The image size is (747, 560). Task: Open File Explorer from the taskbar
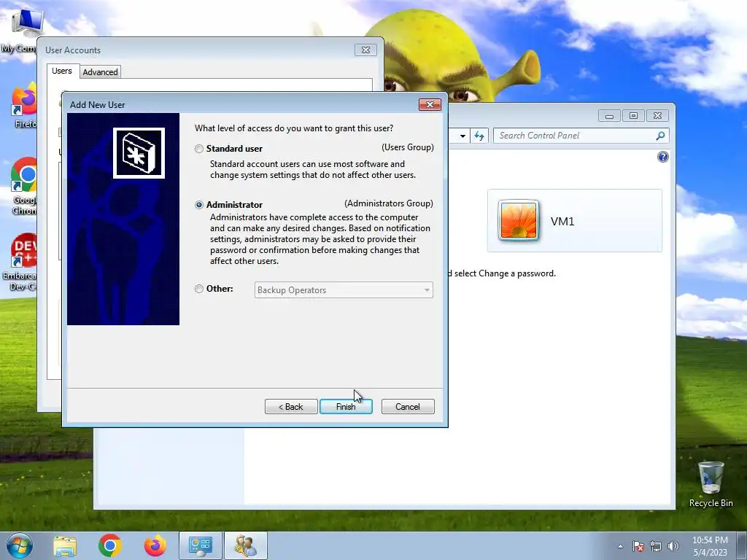tap(65, 546)
